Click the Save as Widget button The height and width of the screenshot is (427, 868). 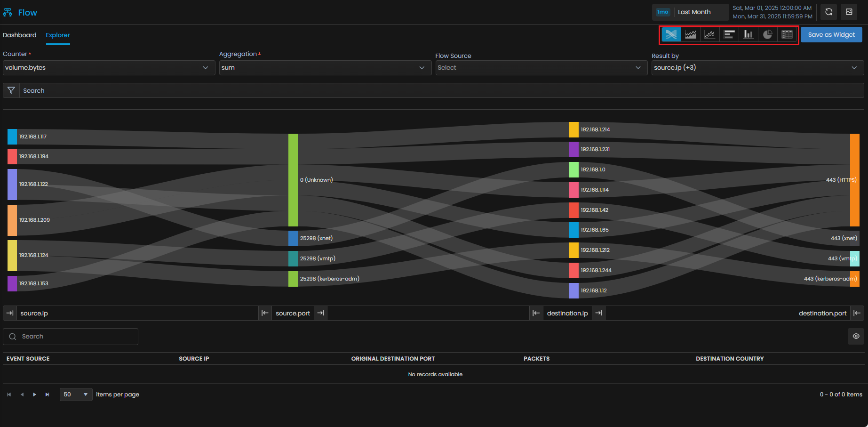[x=831, y=34]
